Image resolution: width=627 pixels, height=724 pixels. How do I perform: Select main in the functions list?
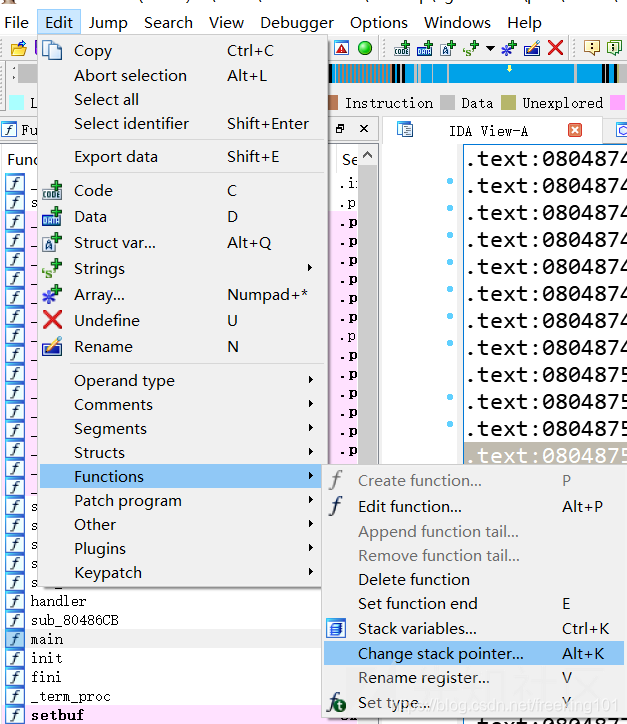(47, 639)
